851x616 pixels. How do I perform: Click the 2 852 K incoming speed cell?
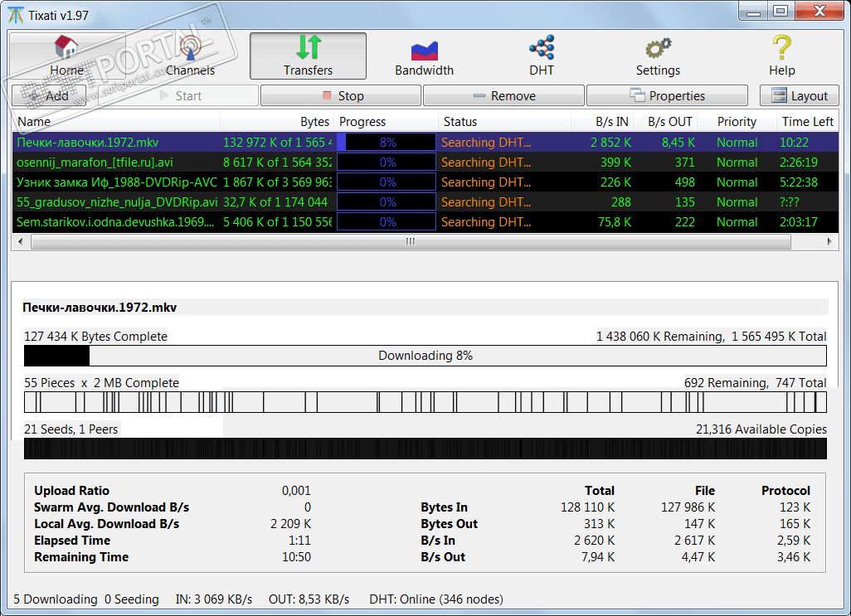point(610,143)
